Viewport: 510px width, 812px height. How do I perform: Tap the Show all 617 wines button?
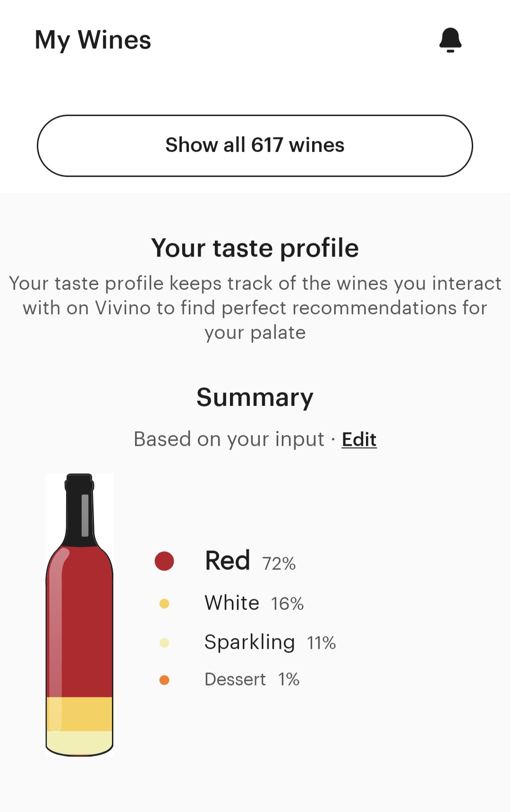coord(255,145)
